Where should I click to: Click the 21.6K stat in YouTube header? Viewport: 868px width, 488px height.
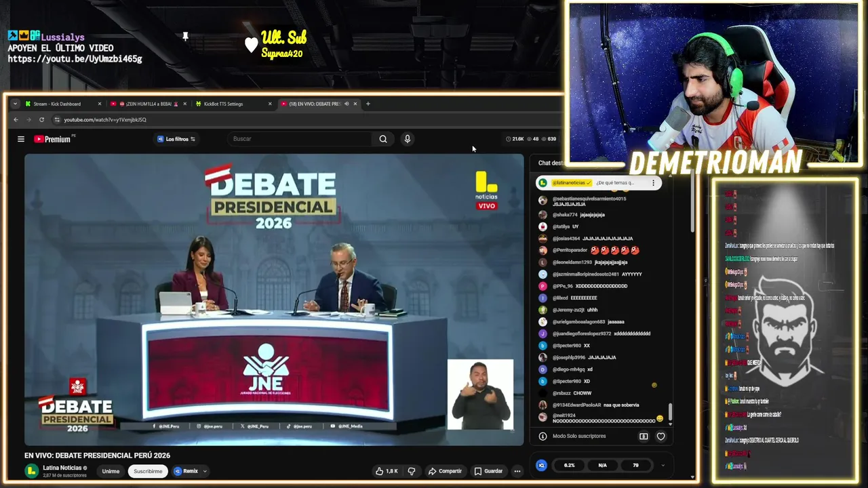tap(515, 139)
